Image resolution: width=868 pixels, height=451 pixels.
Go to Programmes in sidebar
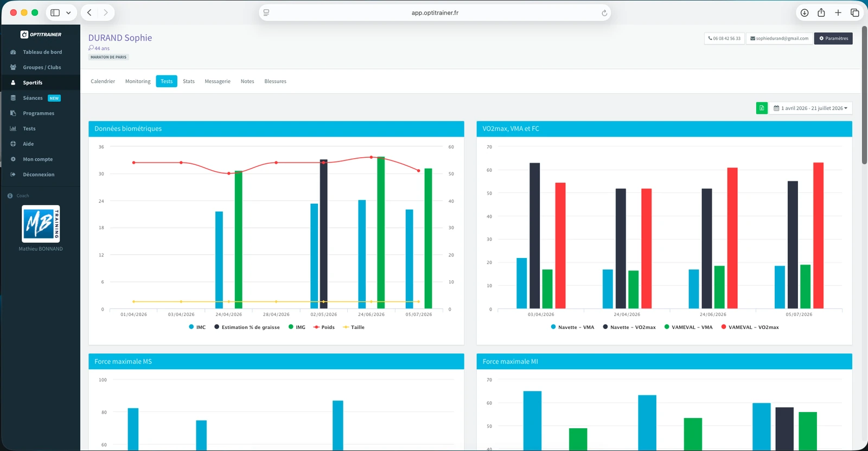[39, 113]
